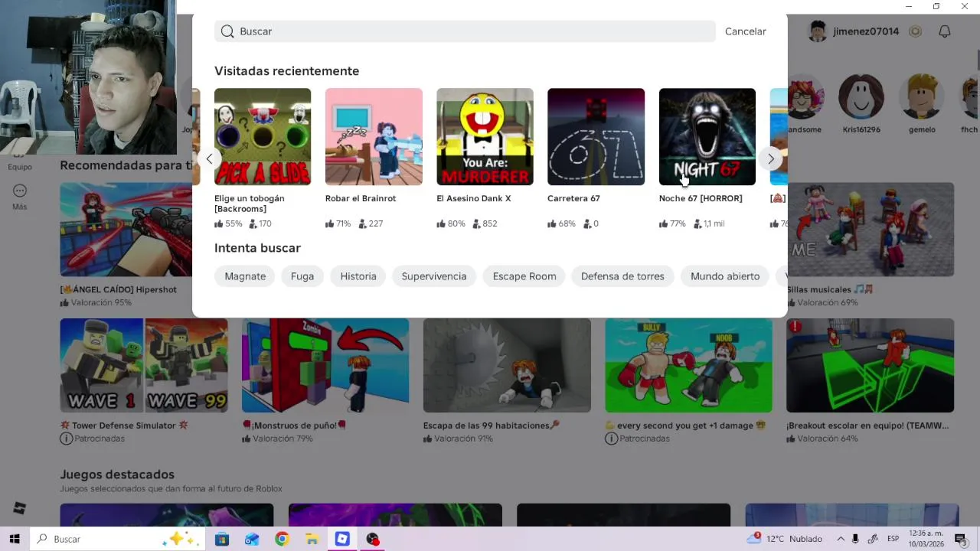Open the jimenez07014 profile avatar
The image size is (980, 551).
pos(818,31)
